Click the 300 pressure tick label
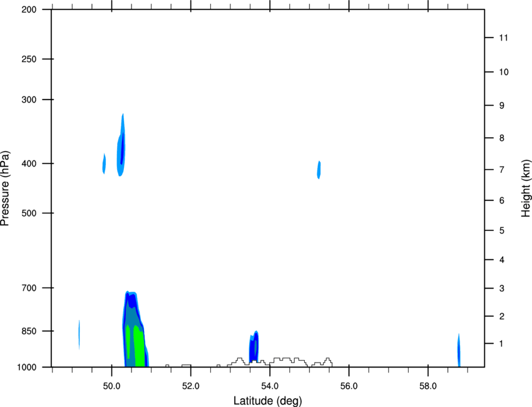Screen dimensions: 532x407 tap(29, 100)
